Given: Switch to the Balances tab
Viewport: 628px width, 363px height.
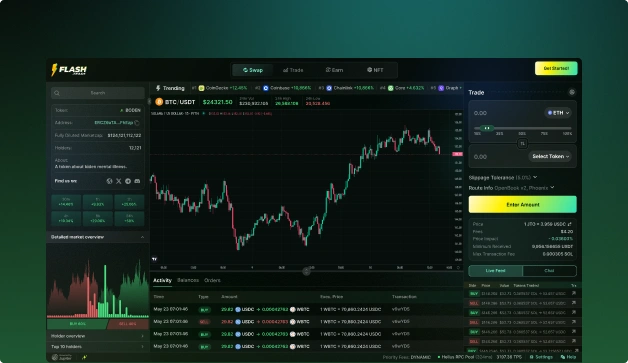Looking at the screenshot, I should [188, 280].
